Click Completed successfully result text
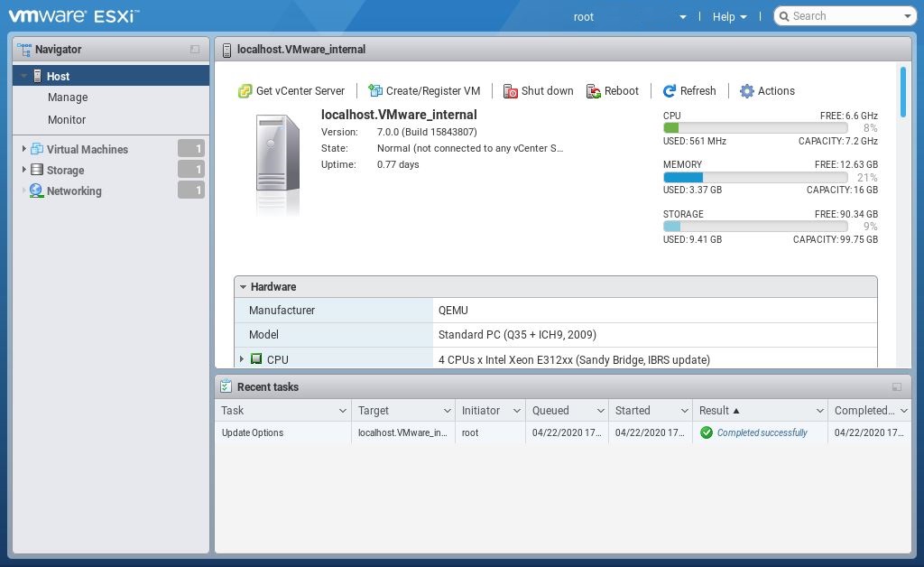The image size is (924, 567). point(762,432)
